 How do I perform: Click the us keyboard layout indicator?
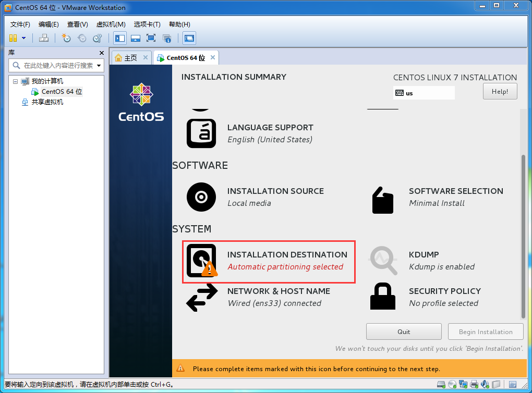click(424, 93)
